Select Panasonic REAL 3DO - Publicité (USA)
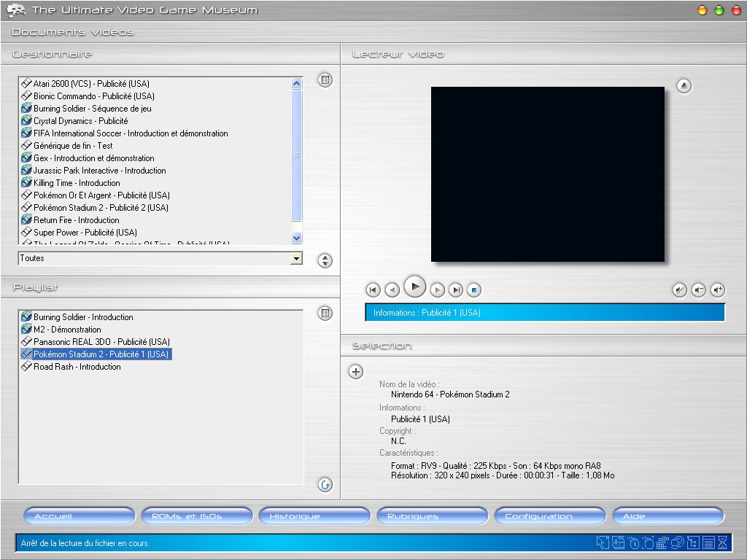 click(x=96, y=341)
